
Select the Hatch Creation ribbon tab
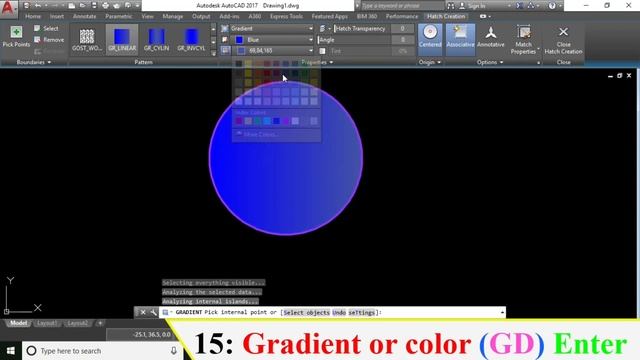[446, 16]
